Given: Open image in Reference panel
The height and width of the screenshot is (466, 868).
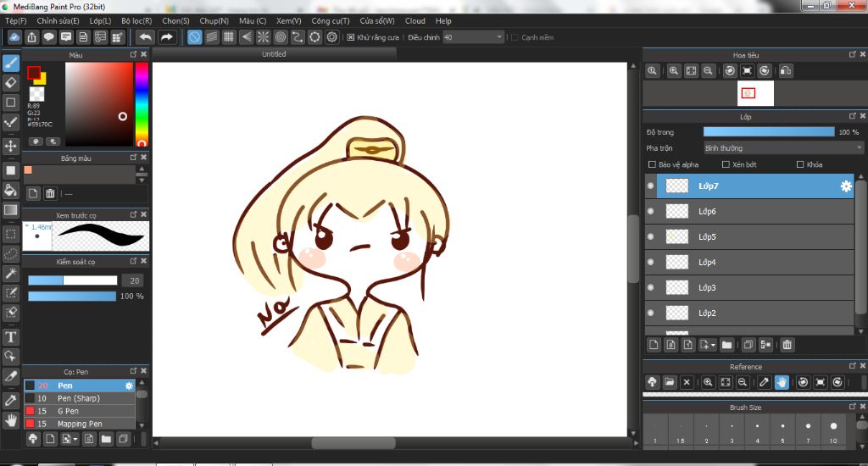Looking at the screenshot, I should pos(670,382).
